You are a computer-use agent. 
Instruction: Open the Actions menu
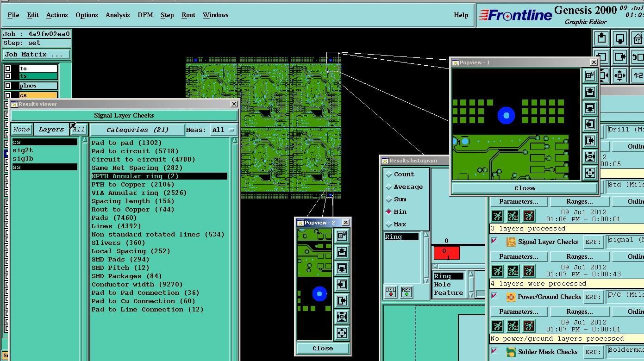[57, 15]
